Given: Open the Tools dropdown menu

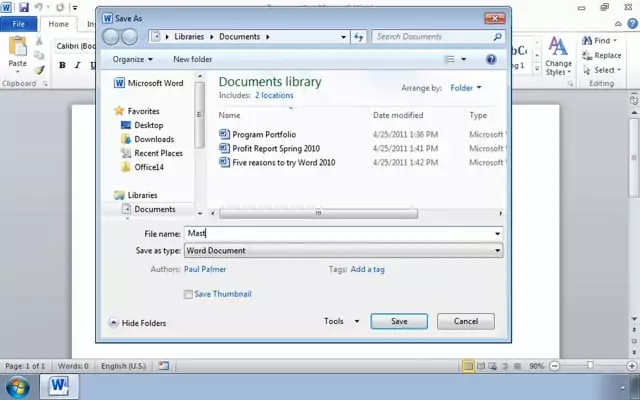Looking at the screenshot, I should point(342,321).
